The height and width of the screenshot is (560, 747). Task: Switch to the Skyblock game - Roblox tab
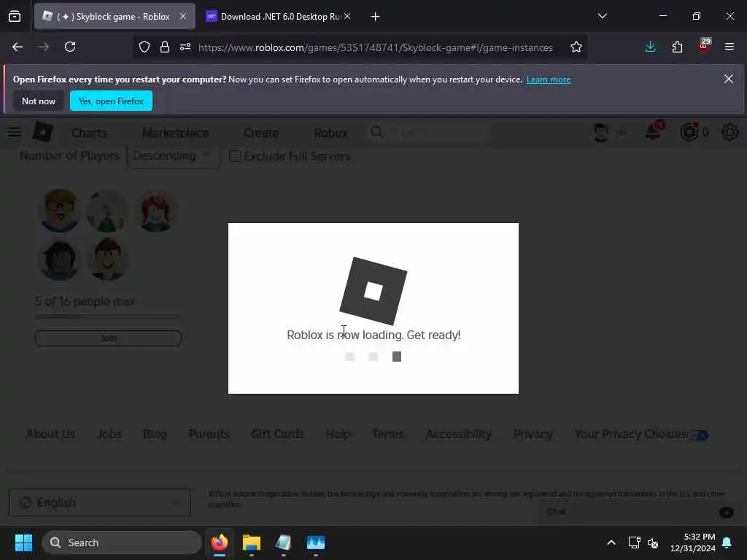(x=115, y=17)
